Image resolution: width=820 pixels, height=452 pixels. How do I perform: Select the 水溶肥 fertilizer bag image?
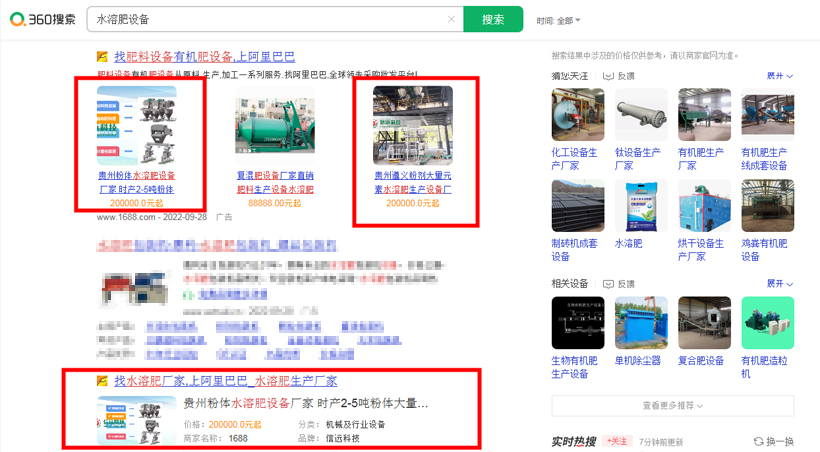point(641,206)
